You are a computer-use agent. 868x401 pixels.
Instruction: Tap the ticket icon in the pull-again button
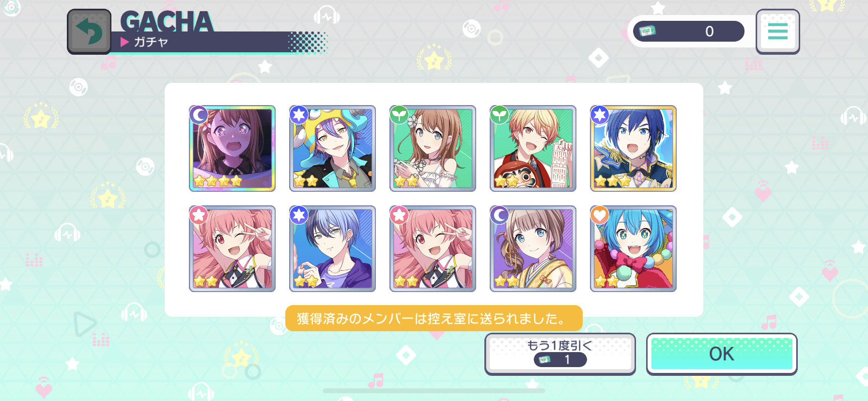pos(545,360)
